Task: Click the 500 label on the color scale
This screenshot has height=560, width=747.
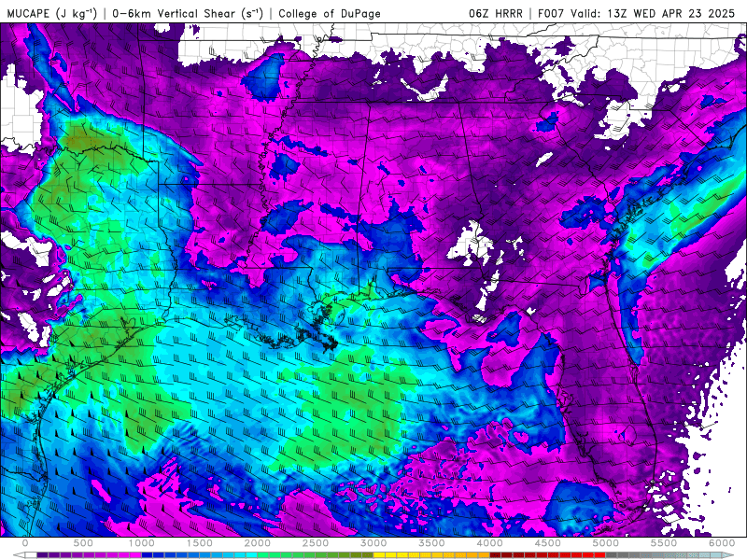Action: point(83,543)
